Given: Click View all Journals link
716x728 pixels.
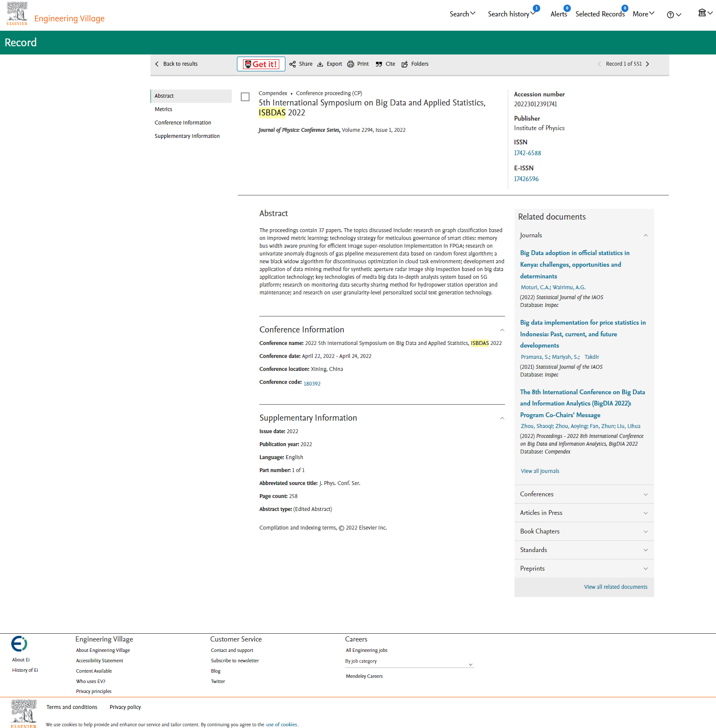Looking at the screenshot, I should (x=540, y=471).
